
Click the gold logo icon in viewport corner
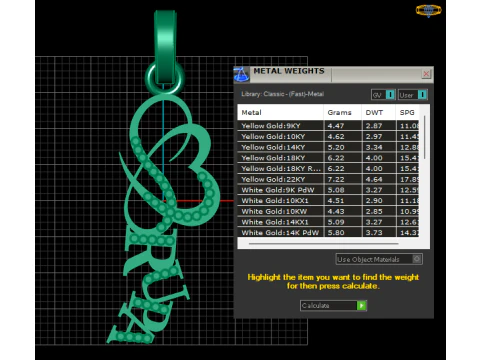tap(428, 10)
